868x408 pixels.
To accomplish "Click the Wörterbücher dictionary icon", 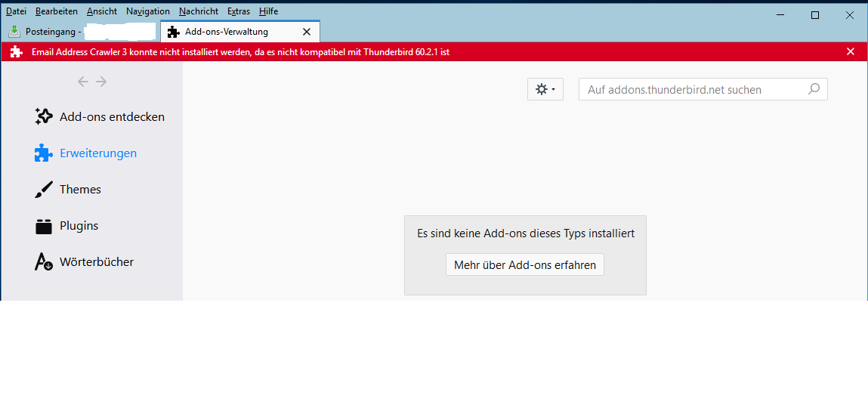I will pos(44,262).
